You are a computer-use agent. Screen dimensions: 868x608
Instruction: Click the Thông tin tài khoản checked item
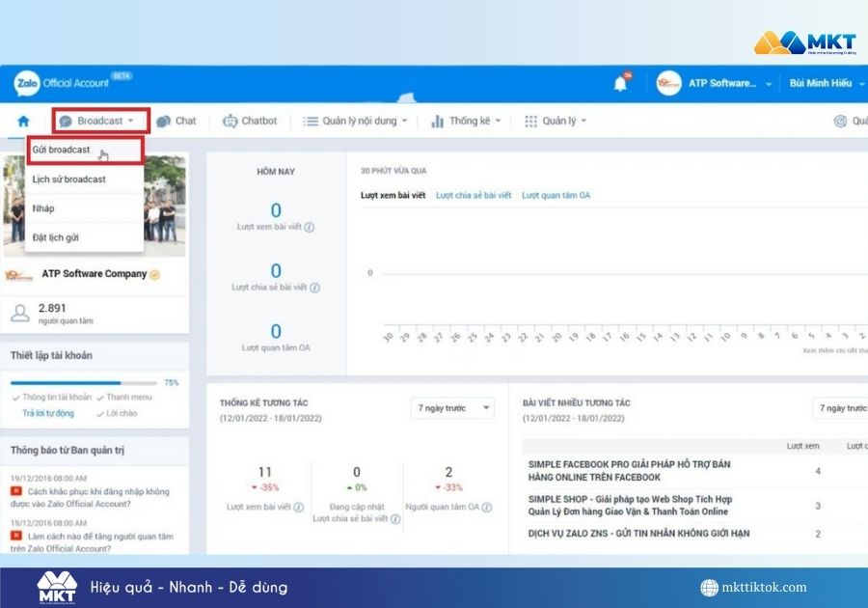(51, 397)
